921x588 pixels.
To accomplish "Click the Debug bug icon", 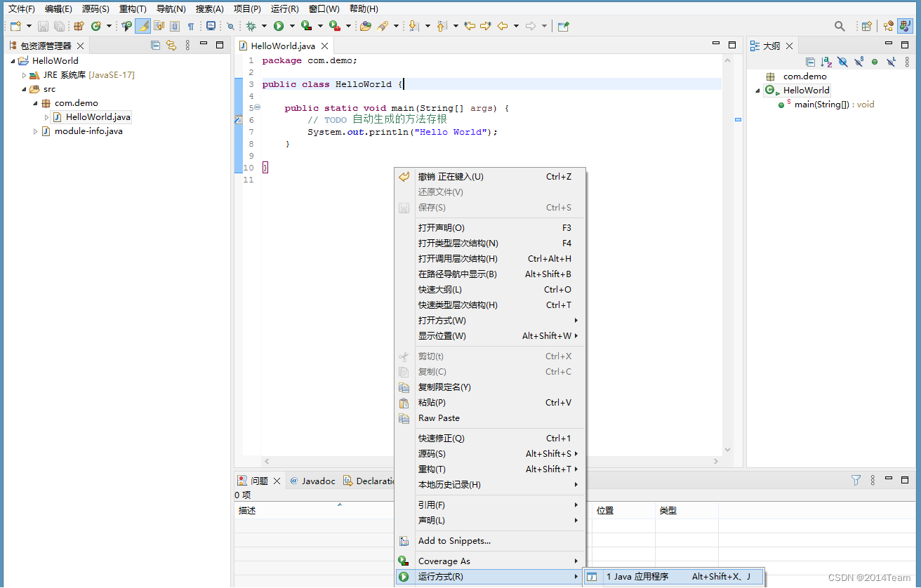I will coord(251,26).
